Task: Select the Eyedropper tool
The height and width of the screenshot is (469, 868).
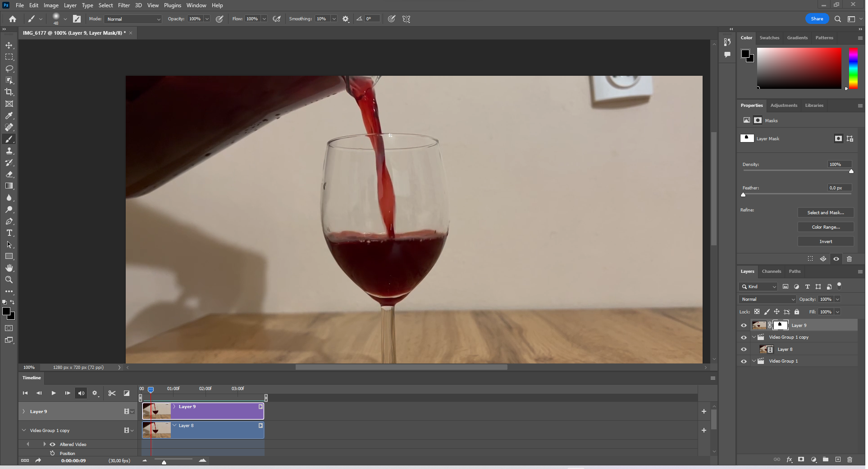Action: 9,115
